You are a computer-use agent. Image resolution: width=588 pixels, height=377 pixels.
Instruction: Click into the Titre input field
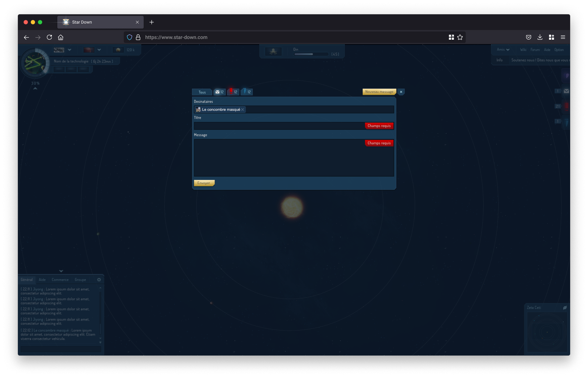(x=279, y=126)
